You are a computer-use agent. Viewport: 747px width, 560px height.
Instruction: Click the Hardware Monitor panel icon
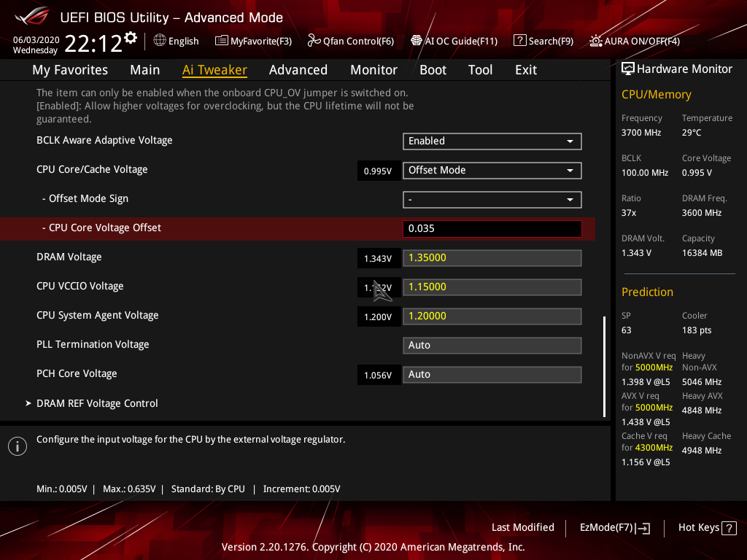(628, 69)
